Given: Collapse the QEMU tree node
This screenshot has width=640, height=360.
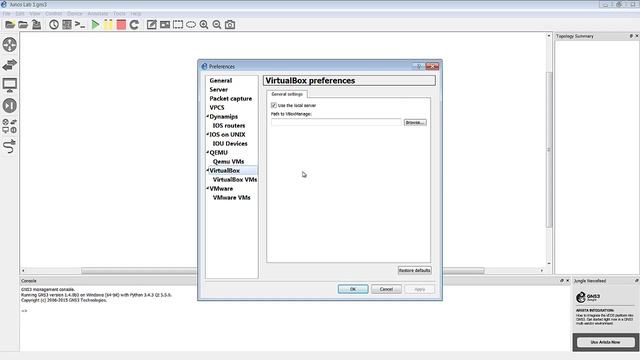Looking at the screenshot, I should (x=207, y=152).
